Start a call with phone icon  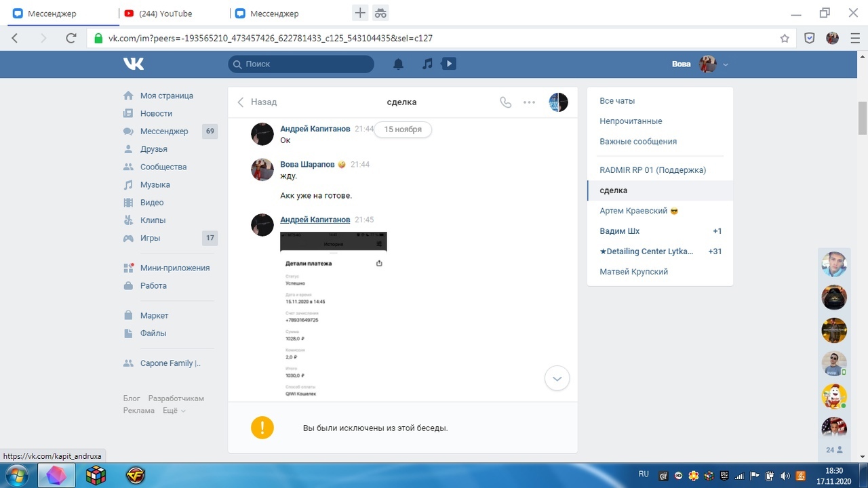pyautogui.click(x=505, y=102)
